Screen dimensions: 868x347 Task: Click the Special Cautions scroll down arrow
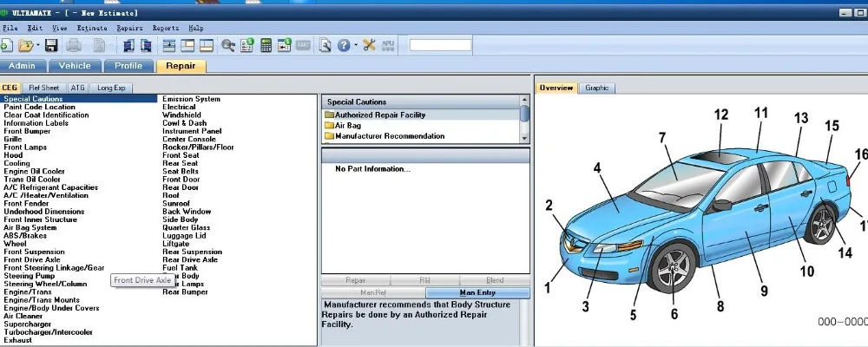click(x=524, y=139)
